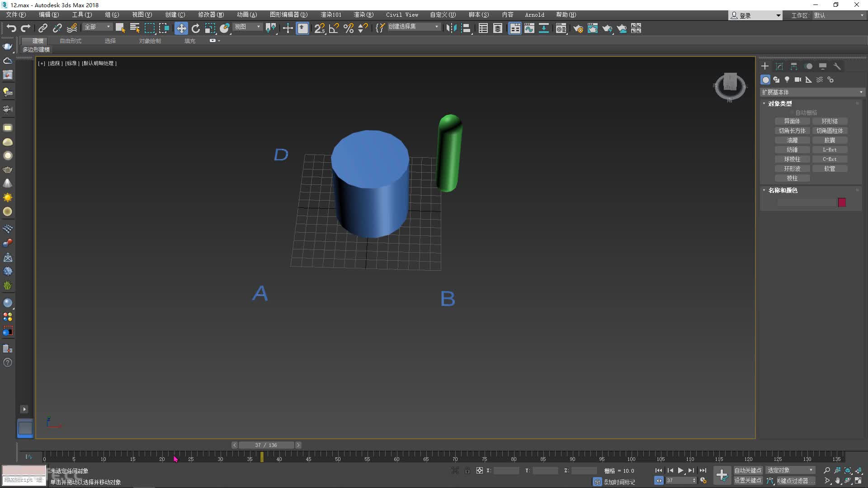This screenshot has width=868, height=488.
Task: Open the Render Setup teapot icon
Action: click(578, 28)
